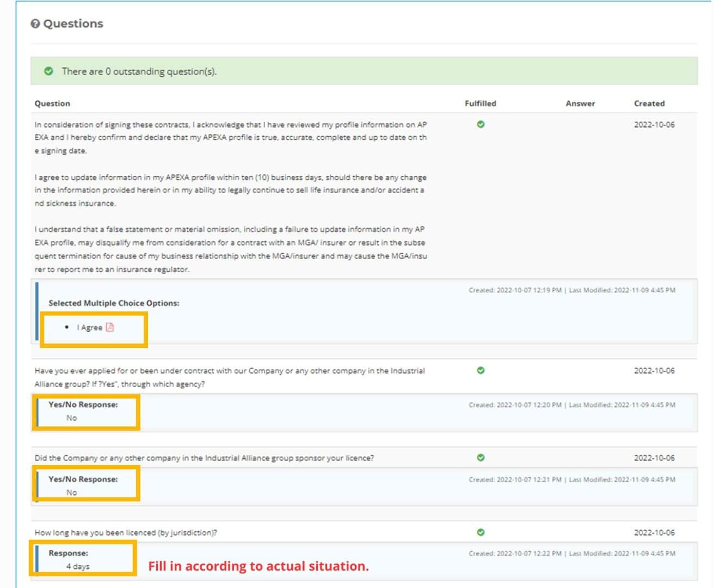This screenshot has height=588, width=714.
Task: Click fulfilled checkmark for APEXA profile declaration
Action: [x=481, y=125]
